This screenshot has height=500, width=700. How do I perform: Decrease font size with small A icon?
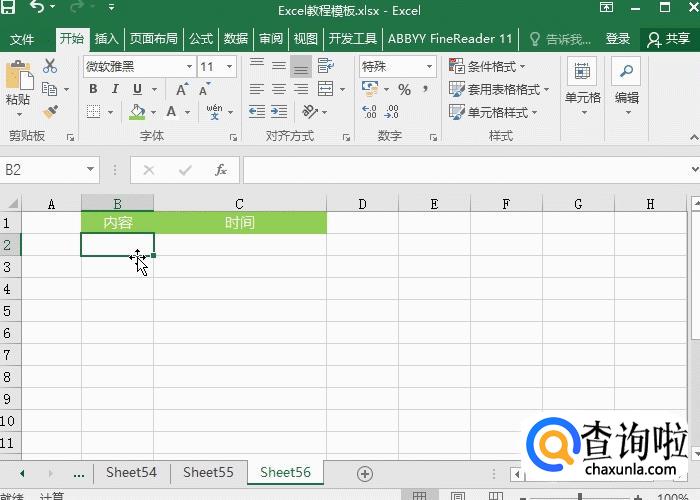pos(204,89)
